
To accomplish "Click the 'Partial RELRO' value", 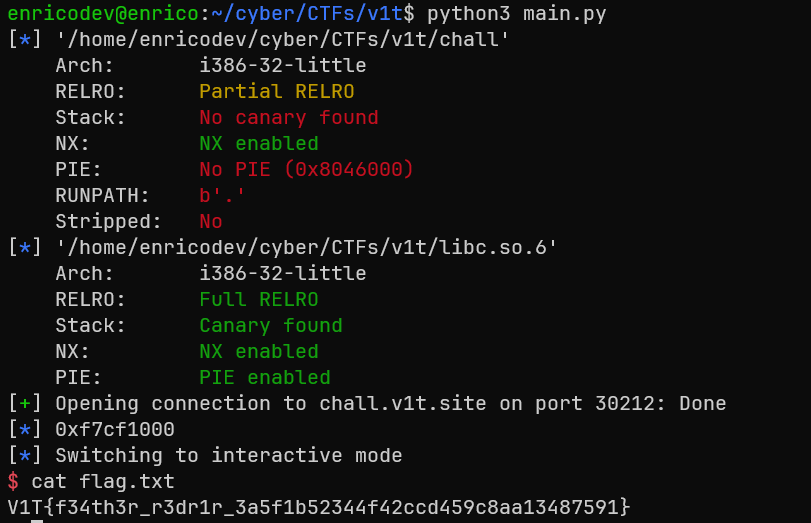I will tap(276, 92).
